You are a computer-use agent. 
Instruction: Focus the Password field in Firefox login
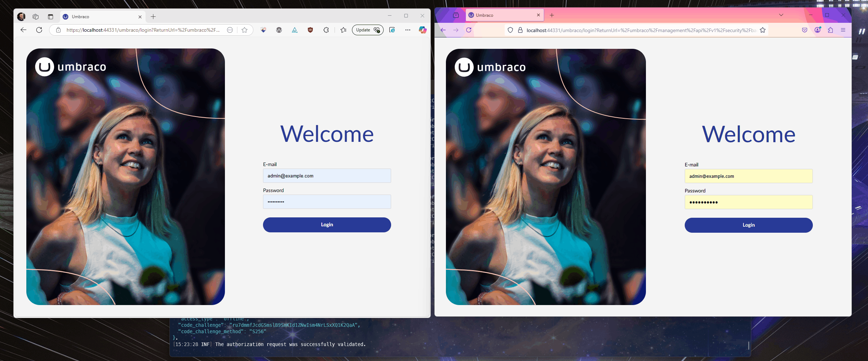(x=749, y=202)
